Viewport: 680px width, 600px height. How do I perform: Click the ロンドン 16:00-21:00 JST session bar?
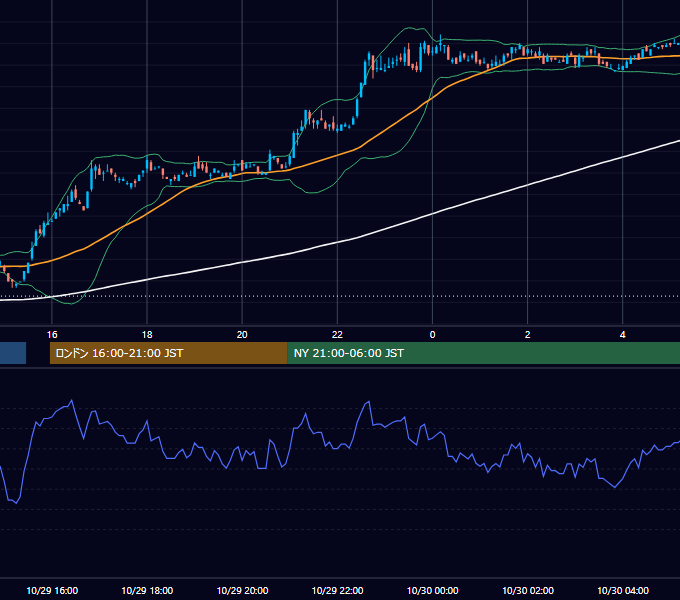point(168,353)
